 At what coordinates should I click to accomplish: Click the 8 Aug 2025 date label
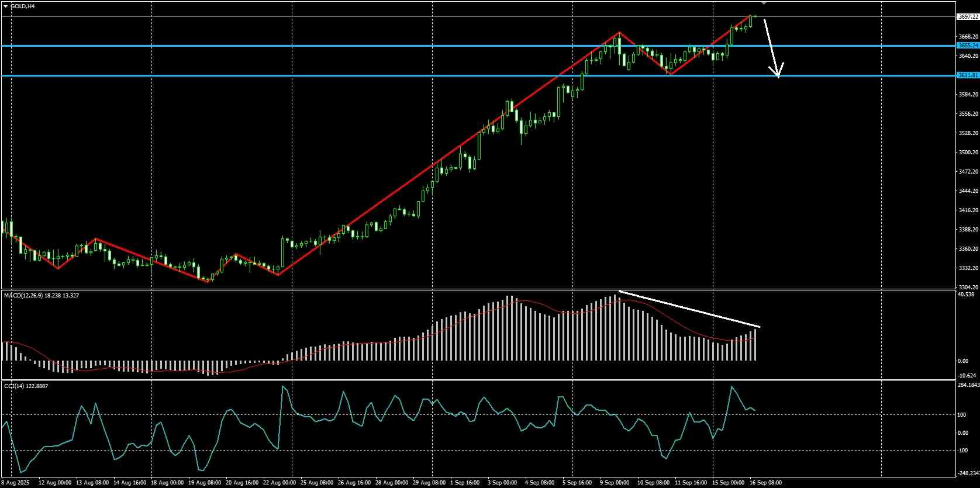tap(16, 483)
